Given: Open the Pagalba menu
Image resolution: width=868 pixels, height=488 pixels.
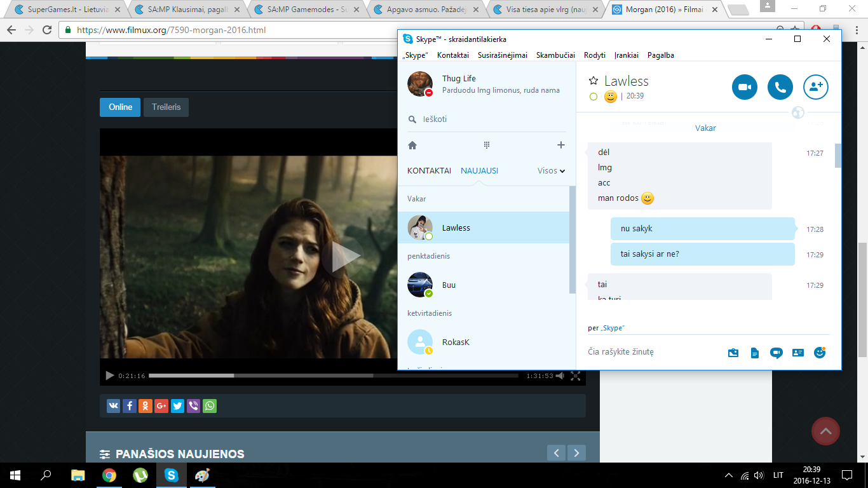Looking at the screenshot, I should point(661,55).
